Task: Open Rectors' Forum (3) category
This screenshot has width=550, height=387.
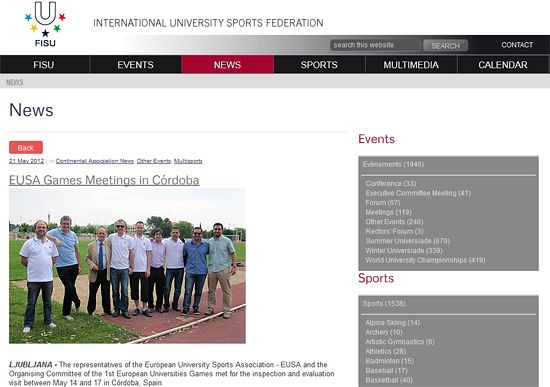Action: point(394,232)
